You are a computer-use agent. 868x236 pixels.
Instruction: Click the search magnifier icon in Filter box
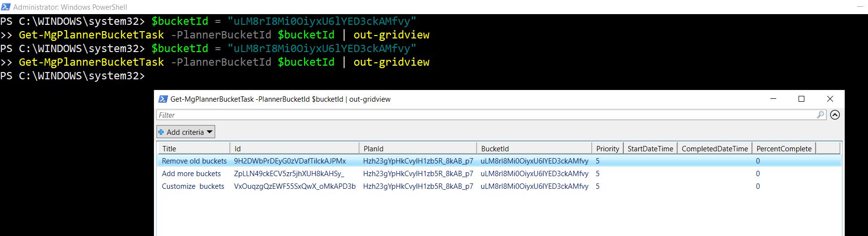tap(820, 115)
